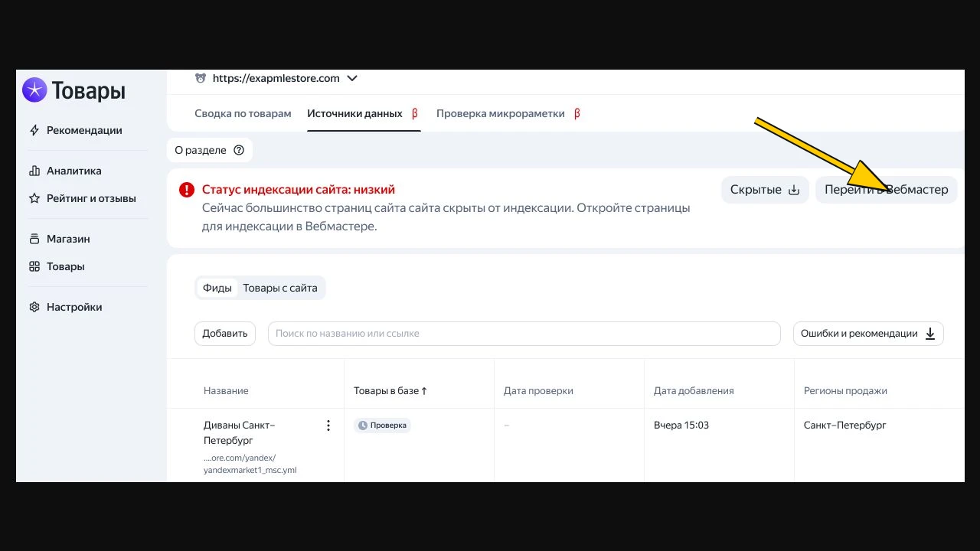
Task: Click the question mark icon in О разделе
Action: click(x=239, y=150)
